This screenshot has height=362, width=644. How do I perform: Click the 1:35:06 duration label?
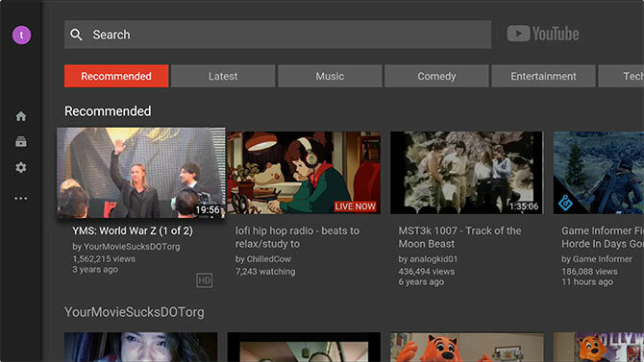[x=524, y=206]
